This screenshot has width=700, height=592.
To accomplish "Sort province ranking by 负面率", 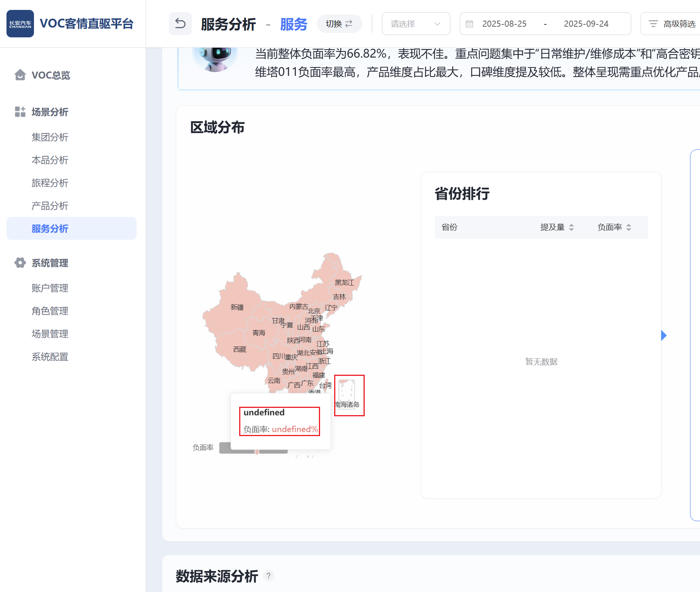I will [x=628, y=227].
